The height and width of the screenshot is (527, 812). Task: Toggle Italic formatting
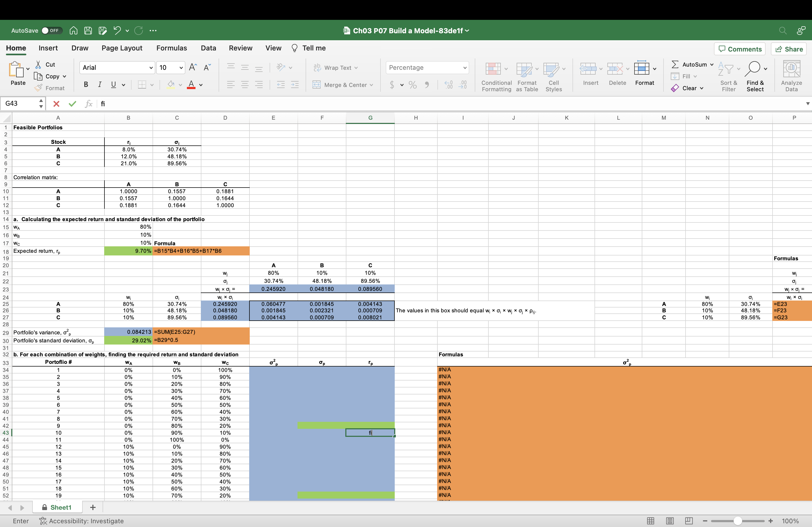click(100, 85)
